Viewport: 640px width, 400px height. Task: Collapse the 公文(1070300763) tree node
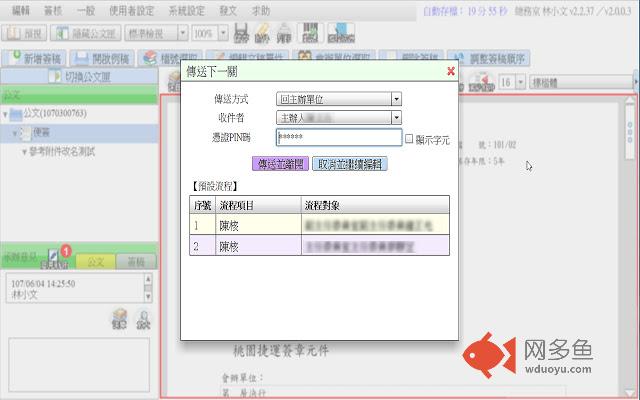(x=5, y=114)
